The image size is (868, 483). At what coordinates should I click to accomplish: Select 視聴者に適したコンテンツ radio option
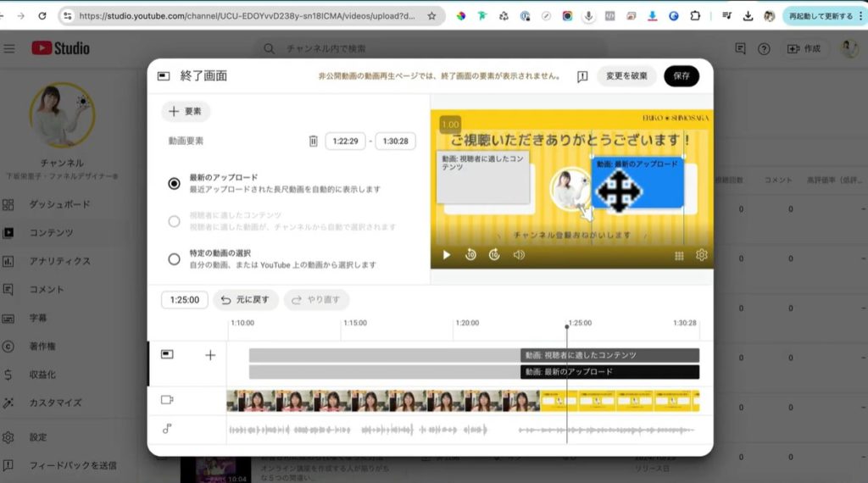point(174,221)
